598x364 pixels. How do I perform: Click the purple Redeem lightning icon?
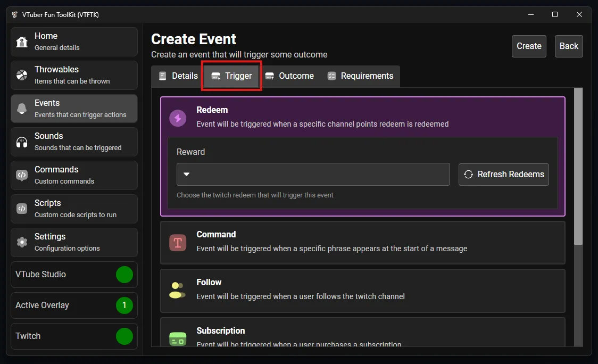pos(178,118)
